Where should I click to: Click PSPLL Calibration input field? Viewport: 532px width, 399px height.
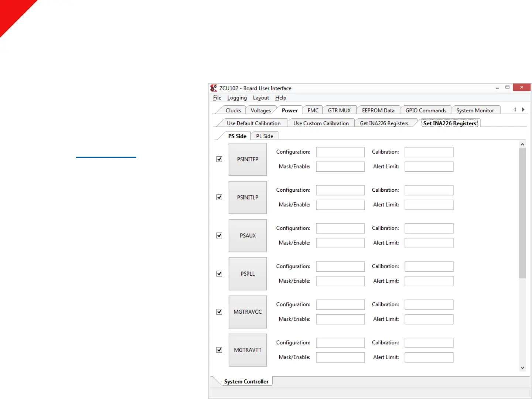click(429, 266)
